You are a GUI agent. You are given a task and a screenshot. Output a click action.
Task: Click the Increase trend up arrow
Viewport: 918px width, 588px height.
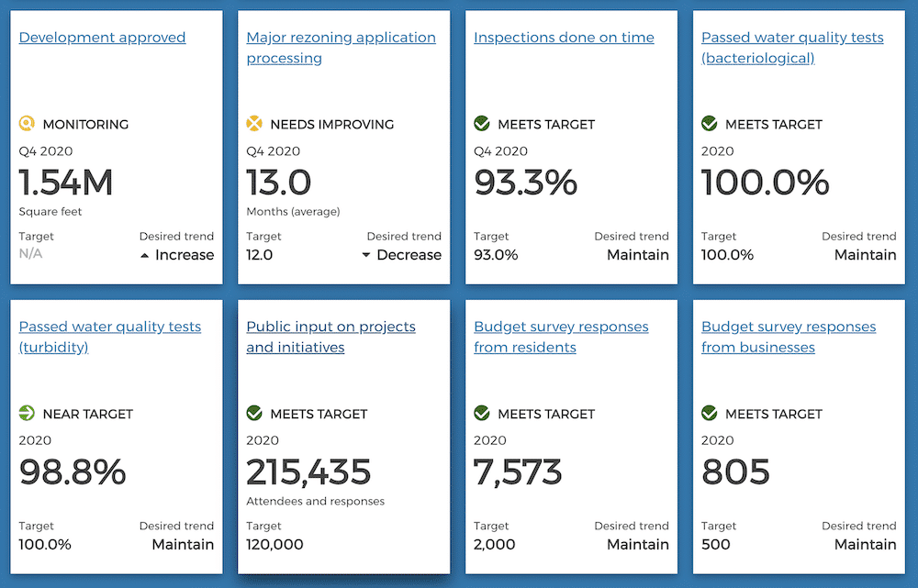[144, 256]
